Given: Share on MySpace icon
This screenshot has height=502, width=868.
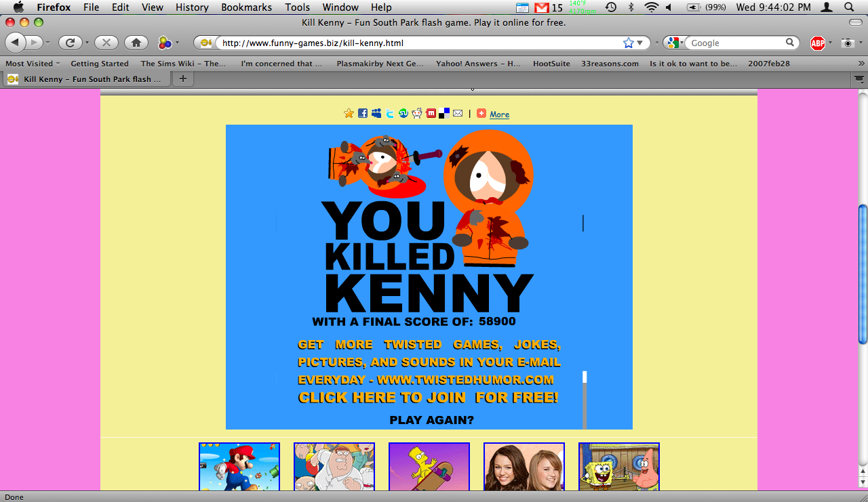Looking at the screenshot, I should pos(376,113).
